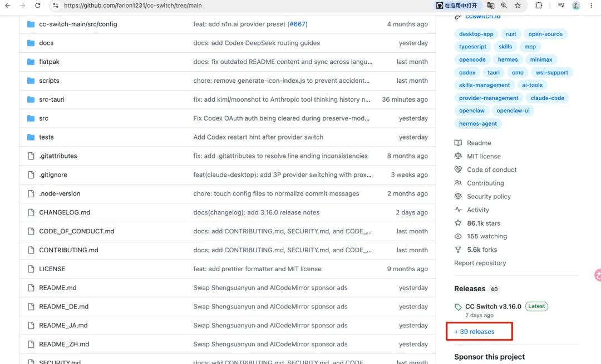
Task: Click the fork icon beside 5.6k forks
Action: tap(458, 250)
